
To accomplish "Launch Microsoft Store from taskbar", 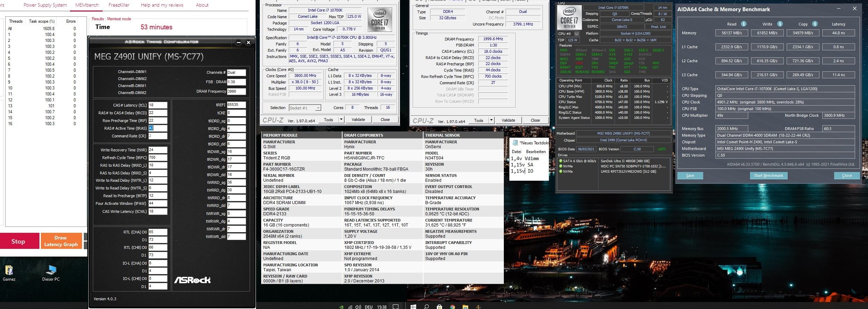I will tap(439, 307).
